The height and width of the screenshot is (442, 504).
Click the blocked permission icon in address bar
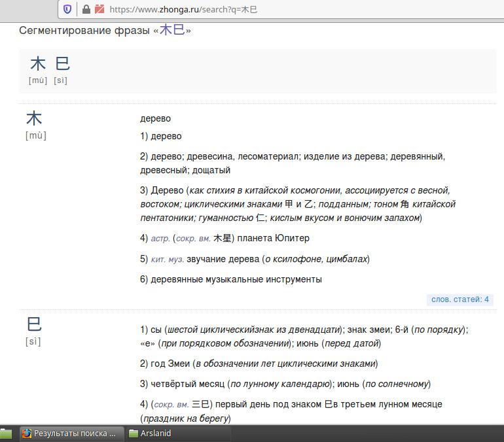(x=99, y=9)
